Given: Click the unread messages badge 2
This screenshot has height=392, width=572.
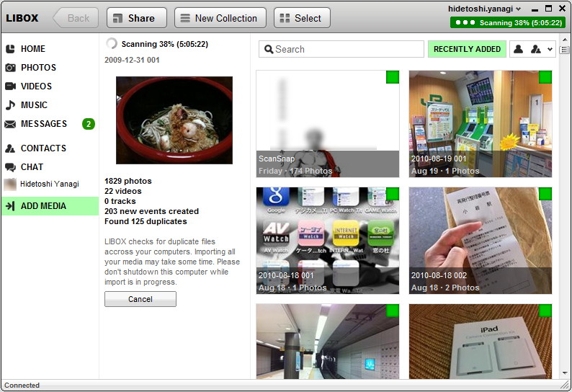Looking at the screenshot, I should point(89,124).
